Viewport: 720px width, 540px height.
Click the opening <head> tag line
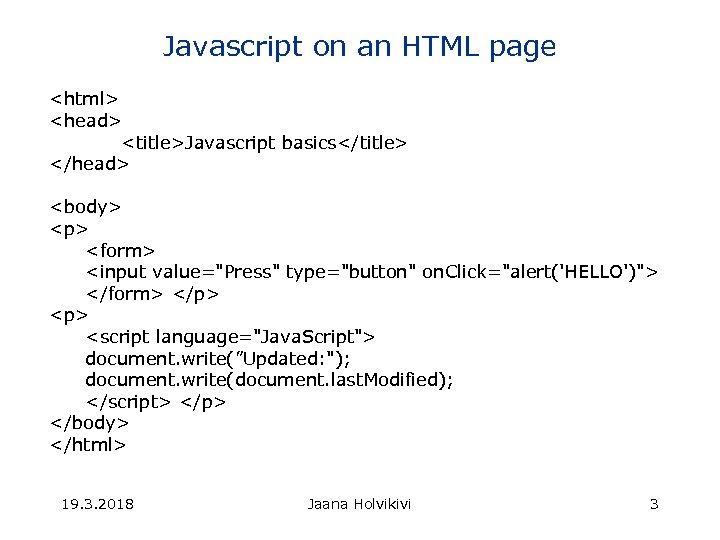85,121
